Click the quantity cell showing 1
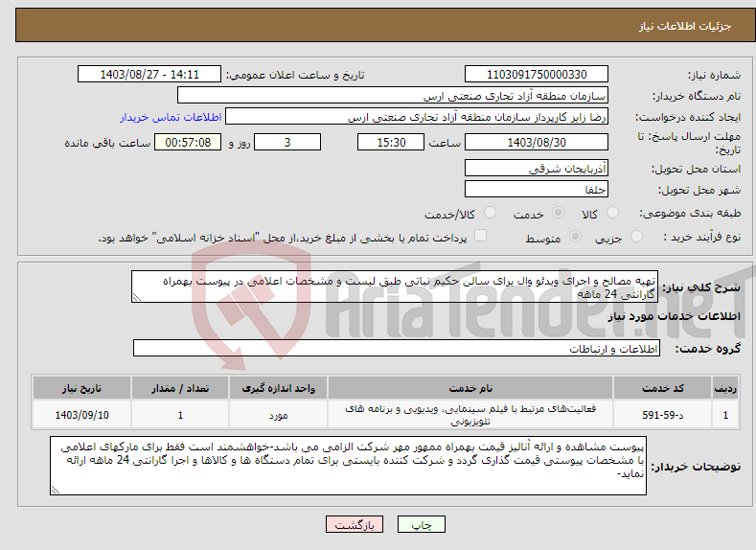 [x=180, y=415]
